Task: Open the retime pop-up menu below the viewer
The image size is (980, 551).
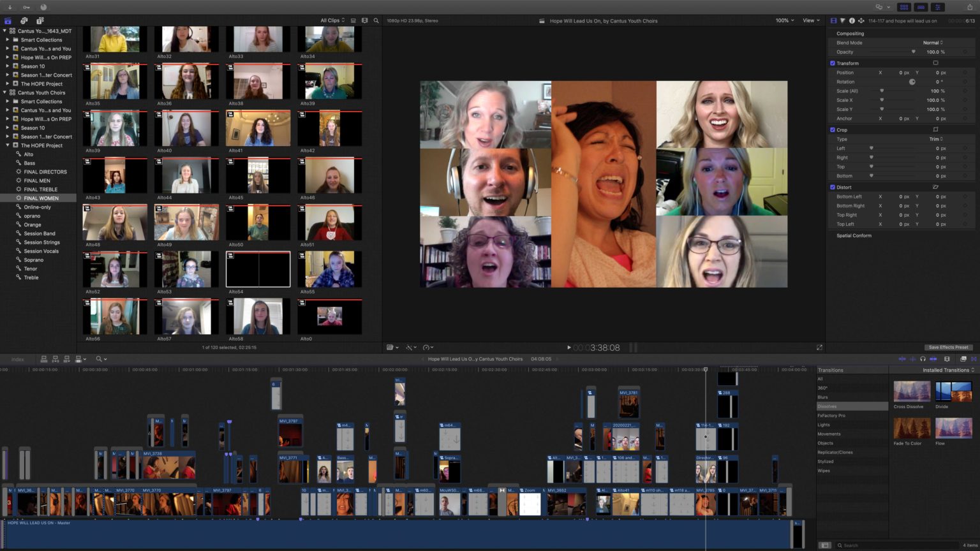Action: point(426,348)
